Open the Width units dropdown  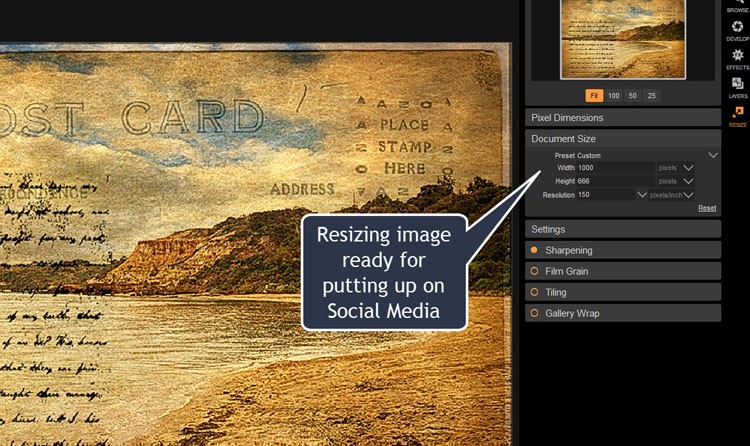[x=688, y=168]
